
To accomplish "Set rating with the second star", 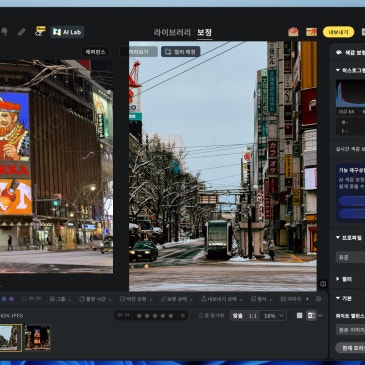I will (147, 315).
